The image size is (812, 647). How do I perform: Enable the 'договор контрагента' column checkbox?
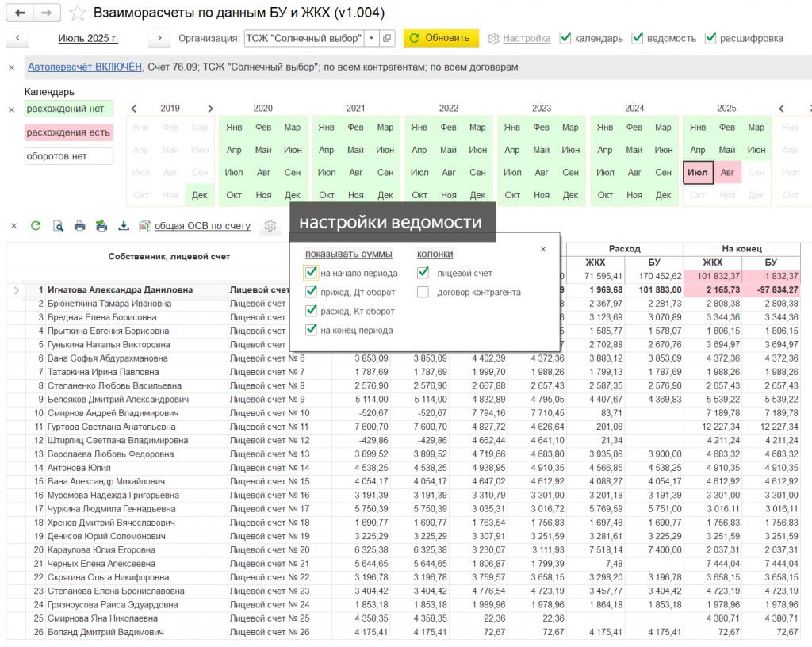423,293
